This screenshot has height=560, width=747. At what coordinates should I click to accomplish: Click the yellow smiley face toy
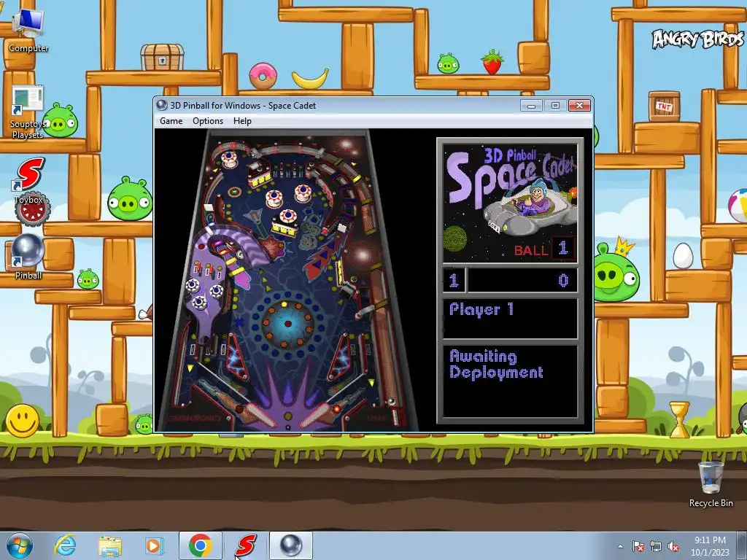22,421
